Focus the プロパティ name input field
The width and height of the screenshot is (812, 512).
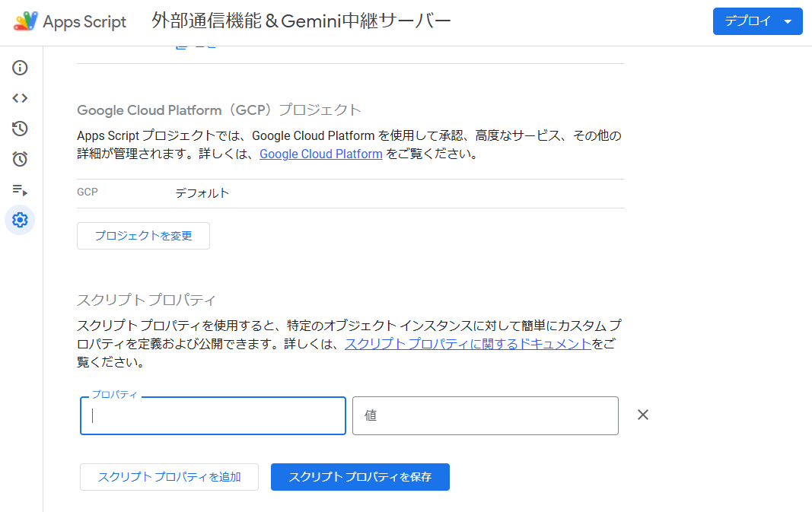(x=213, y=415)
